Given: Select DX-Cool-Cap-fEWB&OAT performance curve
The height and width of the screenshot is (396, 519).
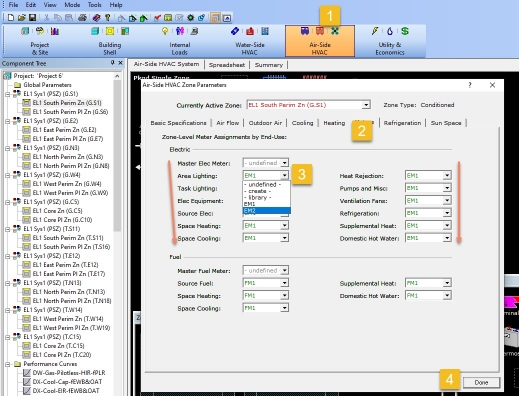Looking at the screenshot, I should tap(67, 382).
